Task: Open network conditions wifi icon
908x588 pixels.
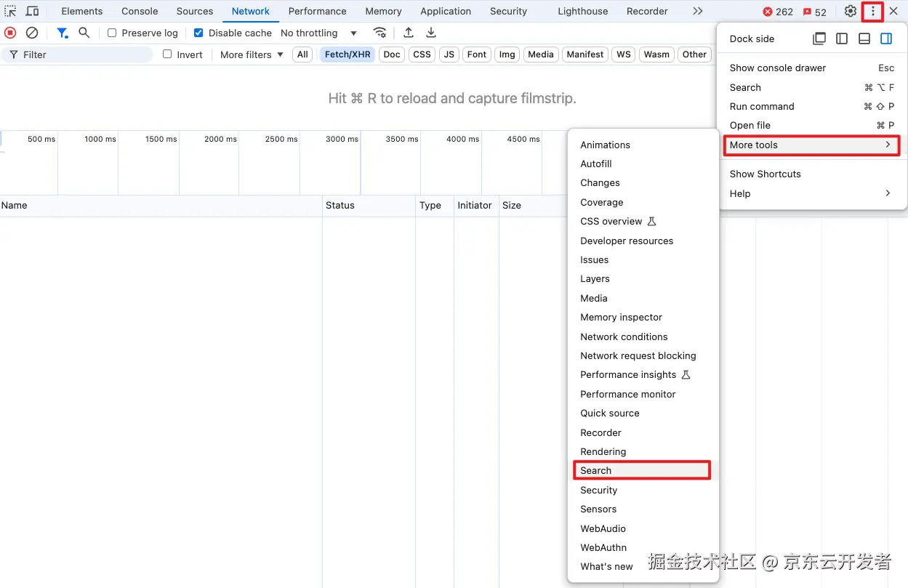Action: (x=379, y=33)
